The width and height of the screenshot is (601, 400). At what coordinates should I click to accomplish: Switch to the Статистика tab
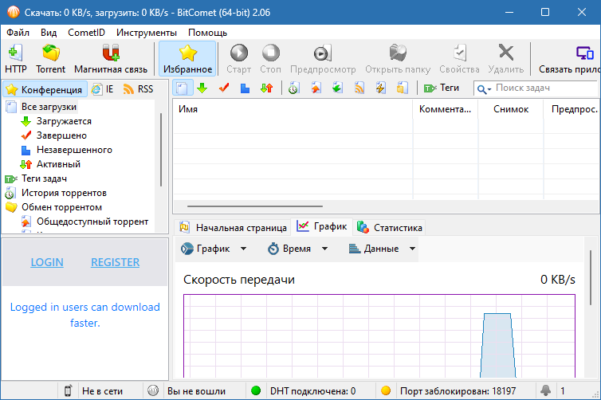(x=389, y=228)
